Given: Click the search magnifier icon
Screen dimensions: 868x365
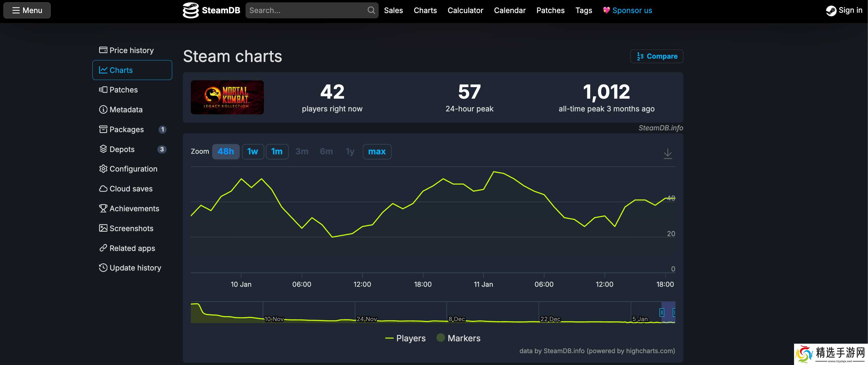Looking at the screenshot, I should 371,10.
